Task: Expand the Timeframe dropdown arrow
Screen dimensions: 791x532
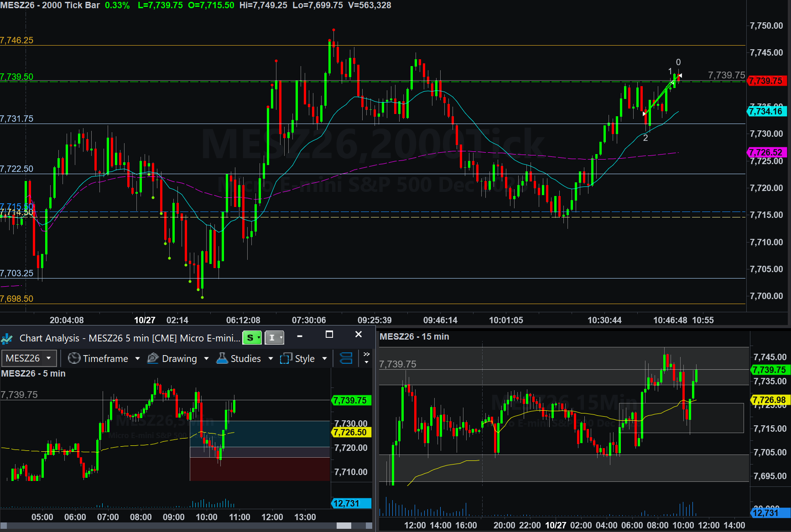Action: (137, 359)
